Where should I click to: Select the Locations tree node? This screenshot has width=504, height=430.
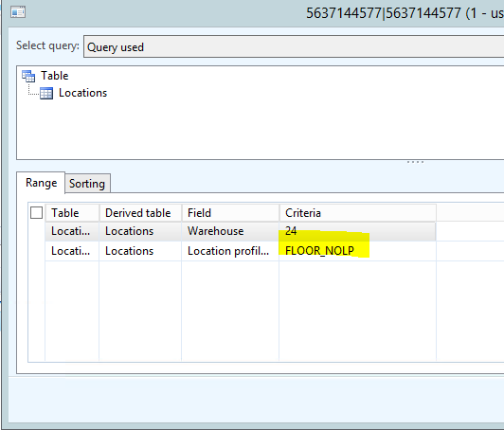click(82, 93)
